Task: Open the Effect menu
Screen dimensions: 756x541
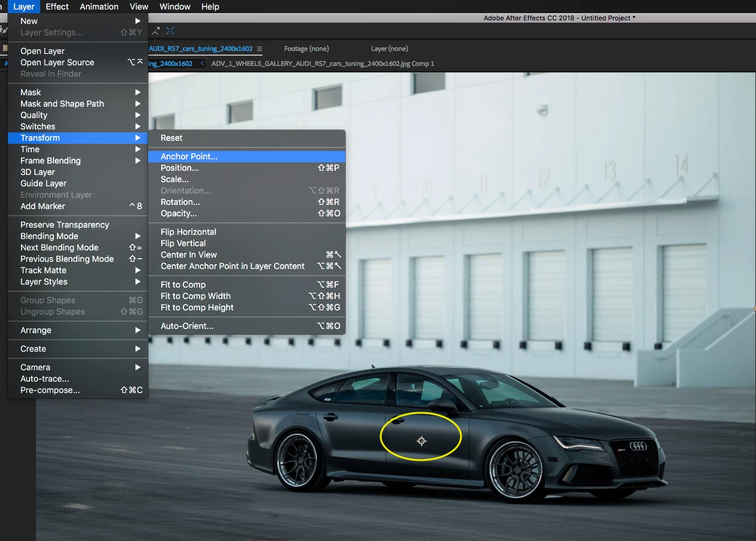Action: 57,7
